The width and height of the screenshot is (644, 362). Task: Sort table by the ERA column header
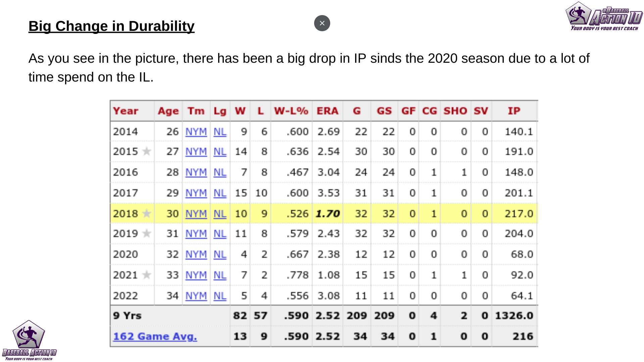327,111
